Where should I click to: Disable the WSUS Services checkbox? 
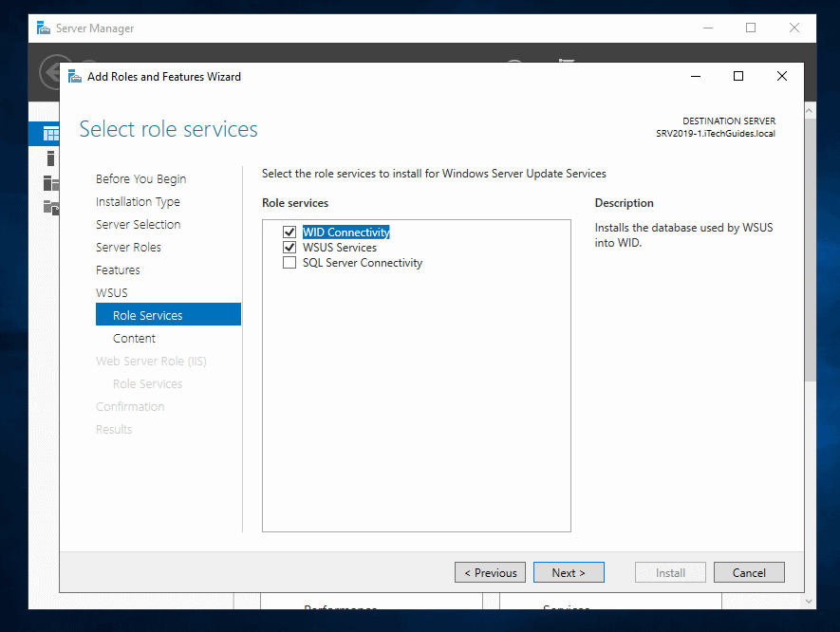tap(289, 247)
